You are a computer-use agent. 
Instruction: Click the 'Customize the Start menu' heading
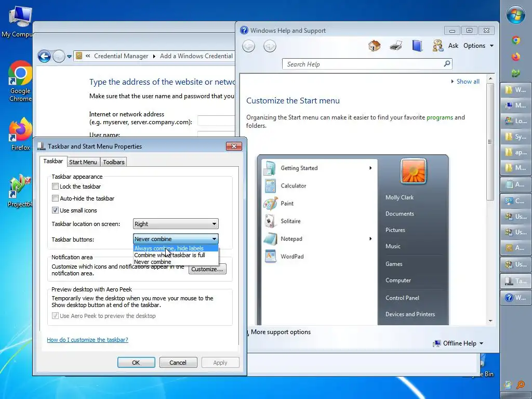point(293,100)
